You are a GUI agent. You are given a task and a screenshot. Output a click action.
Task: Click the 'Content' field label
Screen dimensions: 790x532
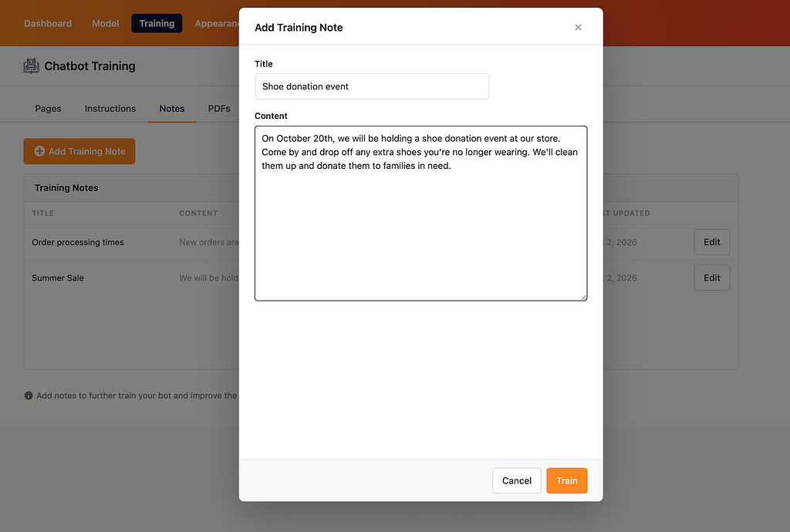pyautogui.click(x=271, y=116)
